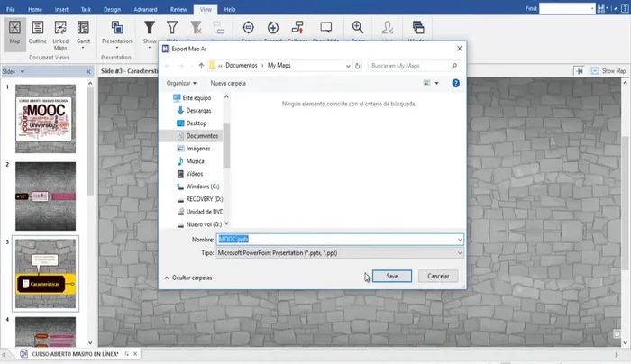Open the Design ribbon tab
This screenshot has width=631, height=364.
point(112,8)
